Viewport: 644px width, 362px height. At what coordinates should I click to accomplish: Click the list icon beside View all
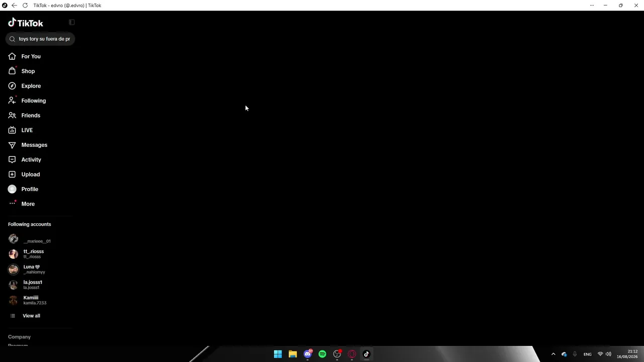[x=13, y=316]
